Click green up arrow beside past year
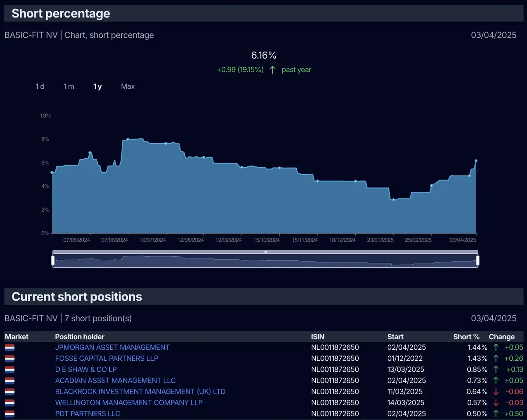Screen dimensions: 527x420 (273, 69)
